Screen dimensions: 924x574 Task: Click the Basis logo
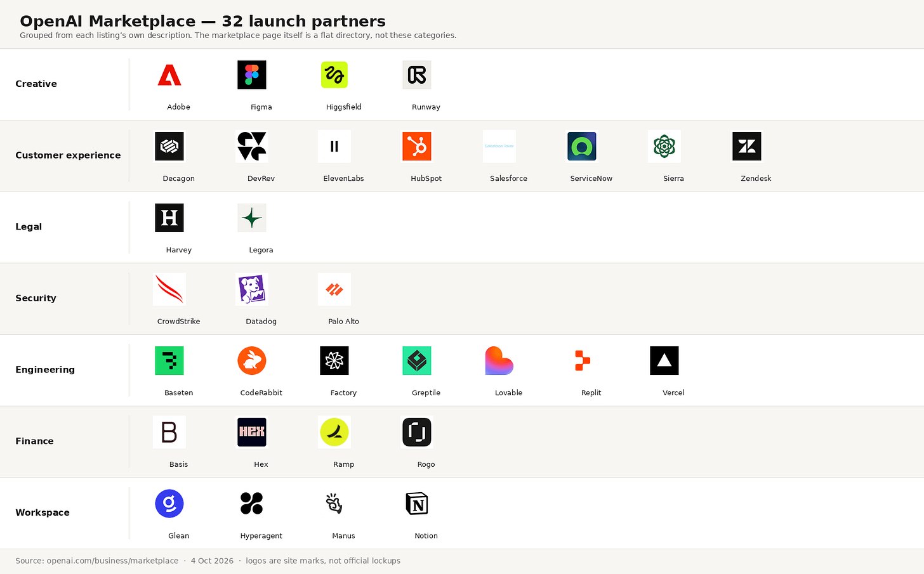[169, 433]
